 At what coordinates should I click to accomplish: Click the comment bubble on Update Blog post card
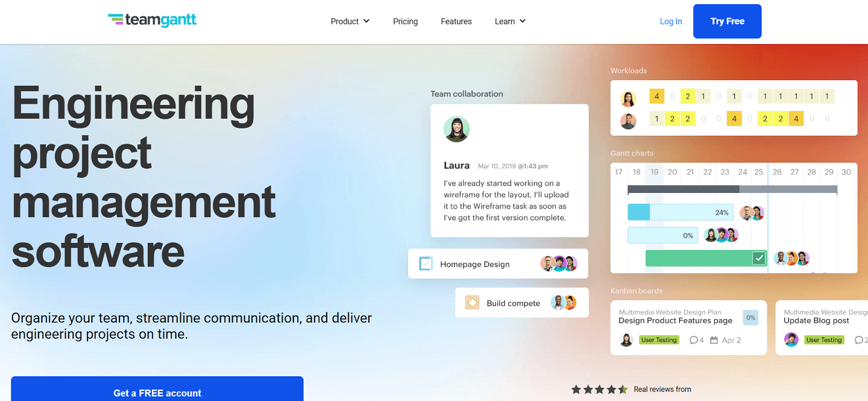858,339
